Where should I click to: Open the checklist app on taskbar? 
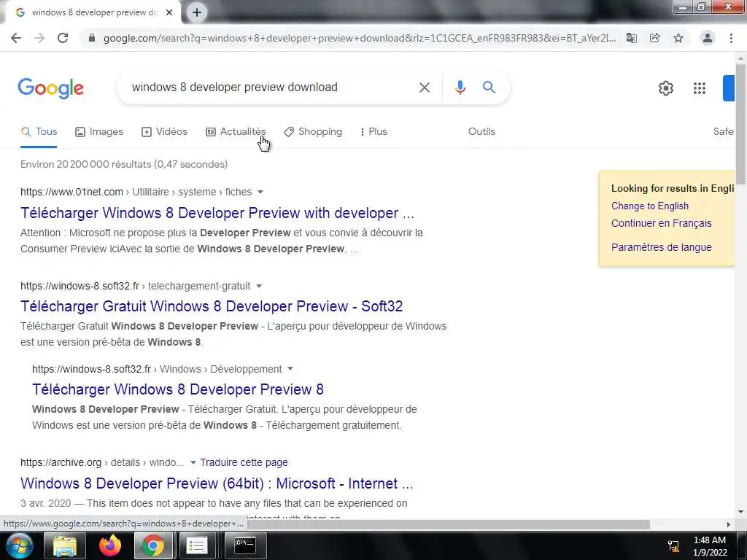coord(196,545)
